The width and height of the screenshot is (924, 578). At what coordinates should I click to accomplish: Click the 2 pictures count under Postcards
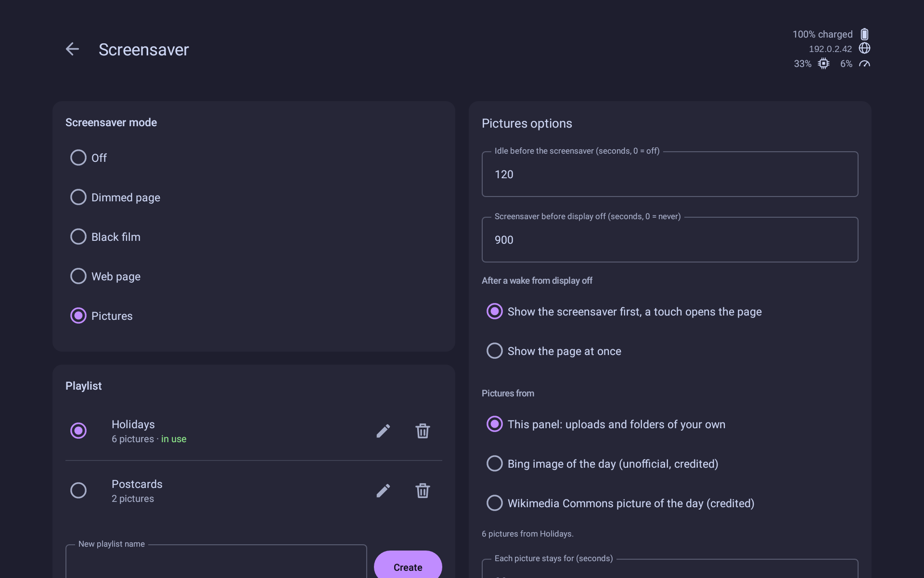(133, 499)
